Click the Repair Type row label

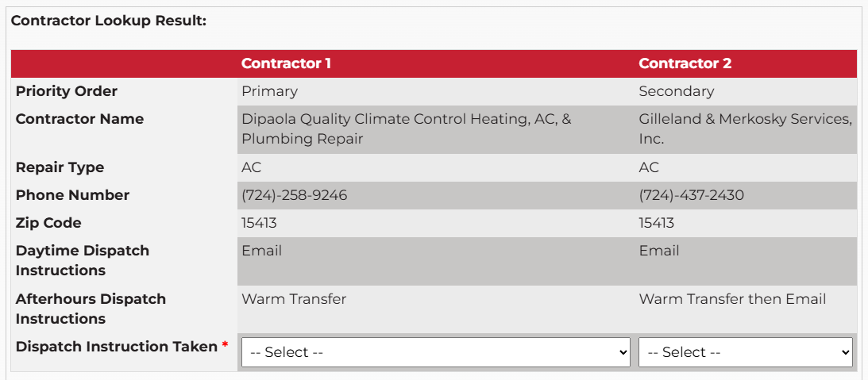click(60, 167)
